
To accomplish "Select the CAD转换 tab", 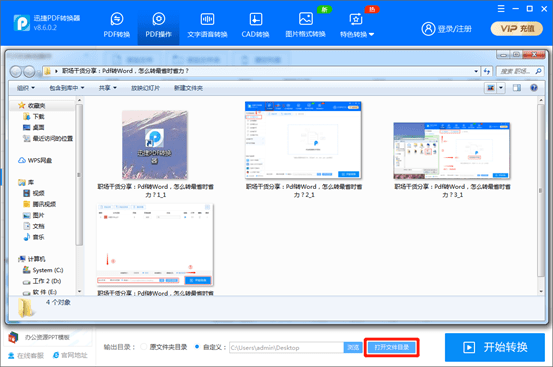I will click(255, 25).
